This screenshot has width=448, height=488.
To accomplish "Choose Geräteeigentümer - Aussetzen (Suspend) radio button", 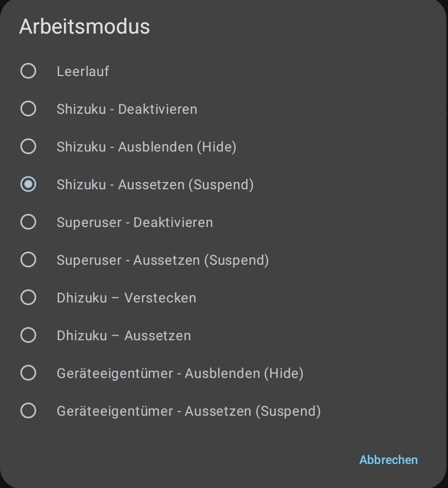I will point(28,411).
